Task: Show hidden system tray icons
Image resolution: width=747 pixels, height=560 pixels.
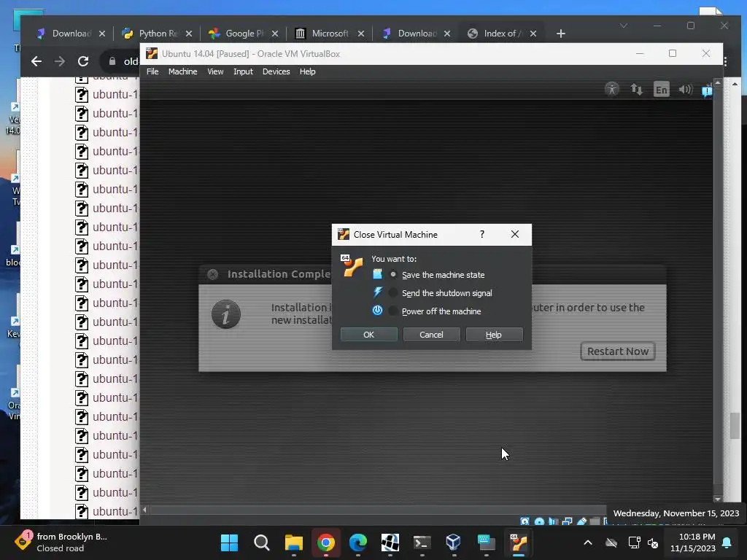Action: (588, 542)
